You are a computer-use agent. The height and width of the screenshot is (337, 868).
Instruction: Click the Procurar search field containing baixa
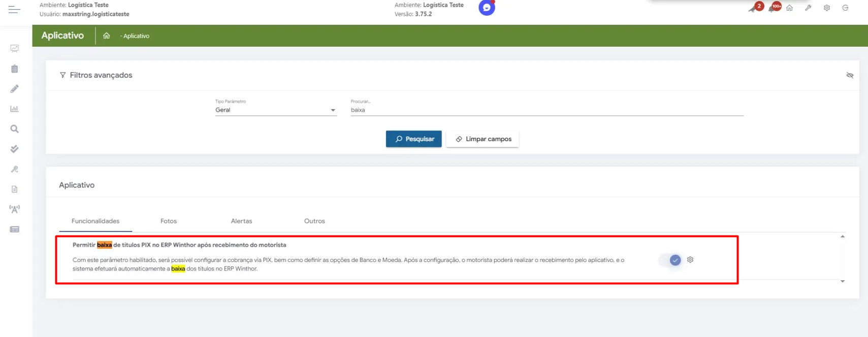(x=547, y=110)
